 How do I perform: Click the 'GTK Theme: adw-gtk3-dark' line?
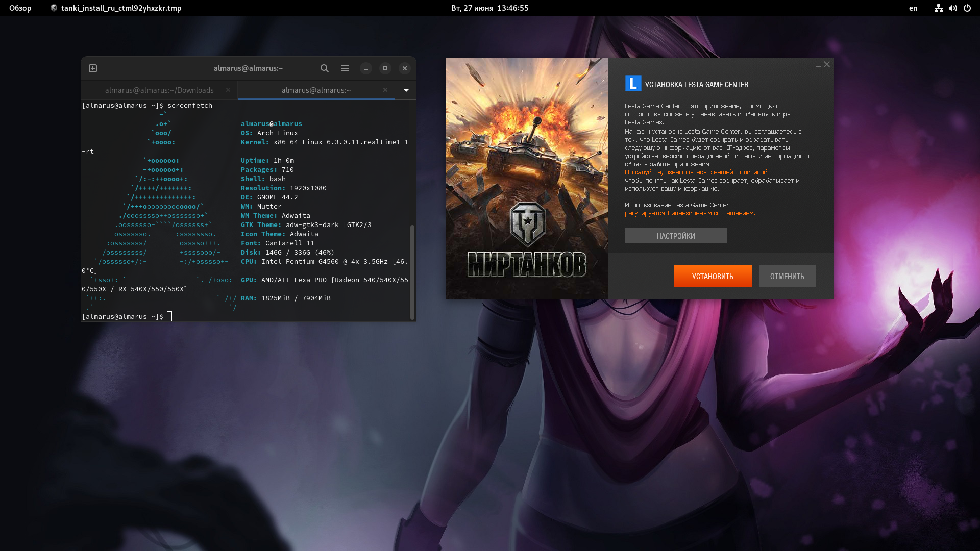(x=308, y=225)
